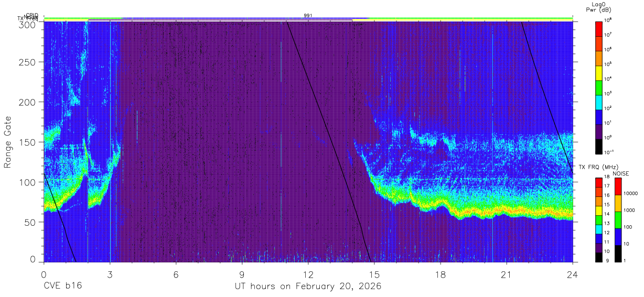Click the '14' label on TX FRQ colorbar
644x297 pixels.
(608, 214)
